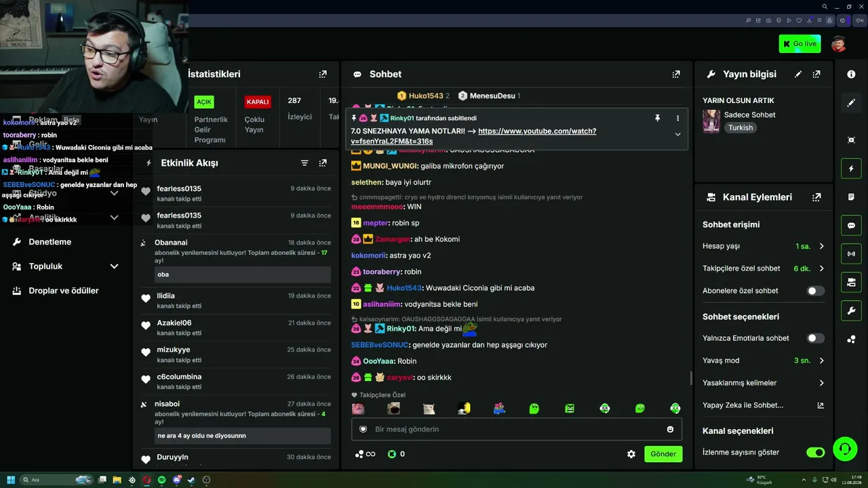
Task: Open the emoji picker in message box
Action: (671, 429)
